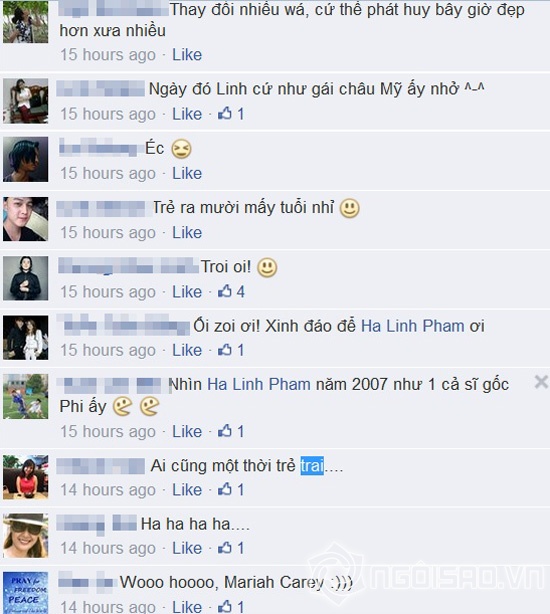Click thumbs-up icon on "Mariah Carey" comment
This screenshot has height=614, width=550.
click(225, 607)
